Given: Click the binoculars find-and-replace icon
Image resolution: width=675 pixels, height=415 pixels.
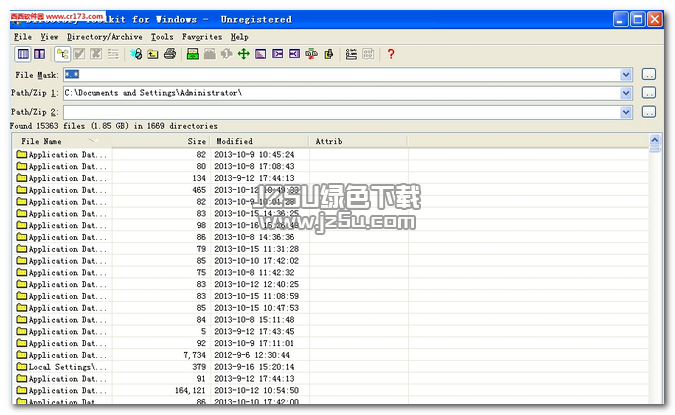Looking at the screenshot, I should point(312,54).
